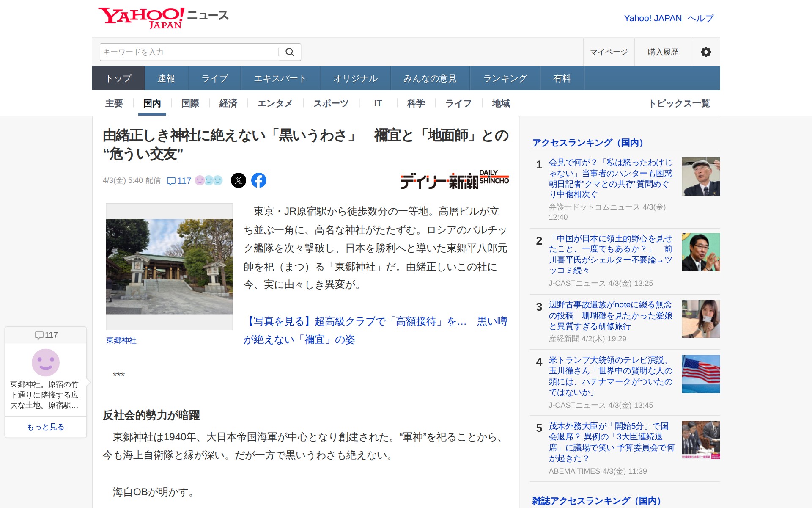This screenshot has height=508, width=812.
Task: Click the reaction smiley icons by comment count
Action: [x=208, y=180]
